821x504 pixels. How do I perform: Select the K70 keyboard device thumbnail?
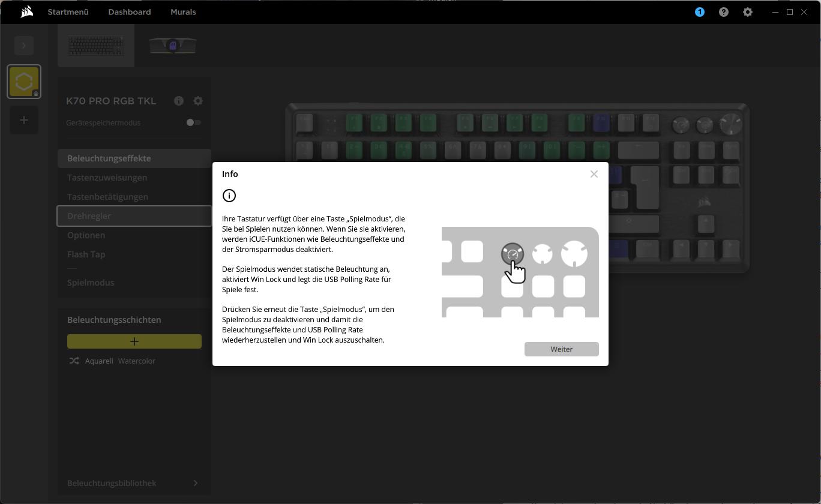pos(96,46)
